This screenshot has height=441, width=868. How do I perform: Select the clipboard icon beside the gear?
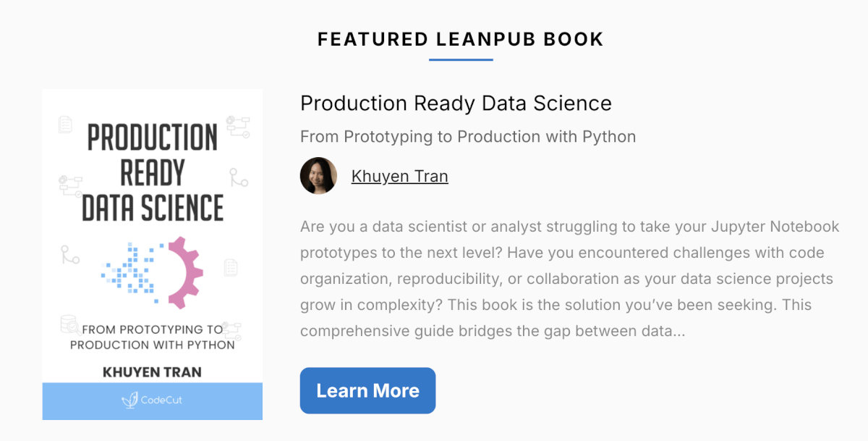(230, 267)
